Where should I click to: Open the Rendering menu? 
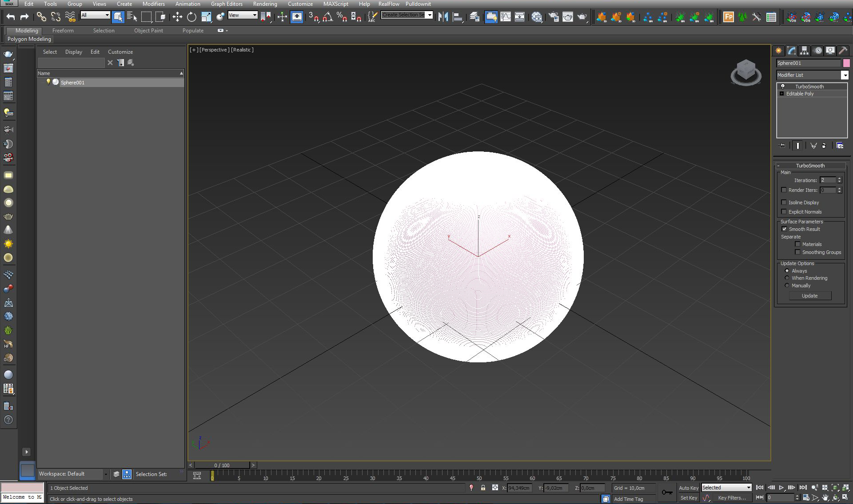(x=265, y=4)
